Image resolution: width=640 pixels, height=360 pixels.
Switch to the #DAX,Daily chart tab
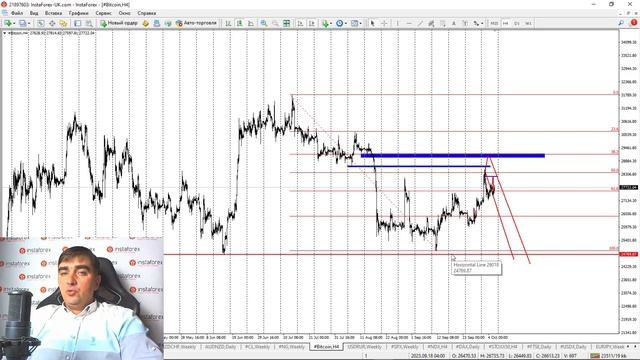point(467,347)
